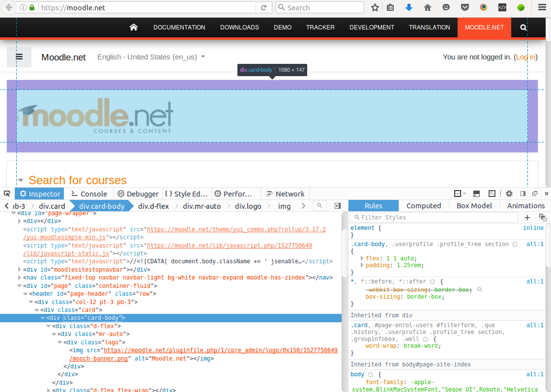Screen dimensions: 551x392
Task: Go back with browser back arrow
Action: [x=9, y=7]
